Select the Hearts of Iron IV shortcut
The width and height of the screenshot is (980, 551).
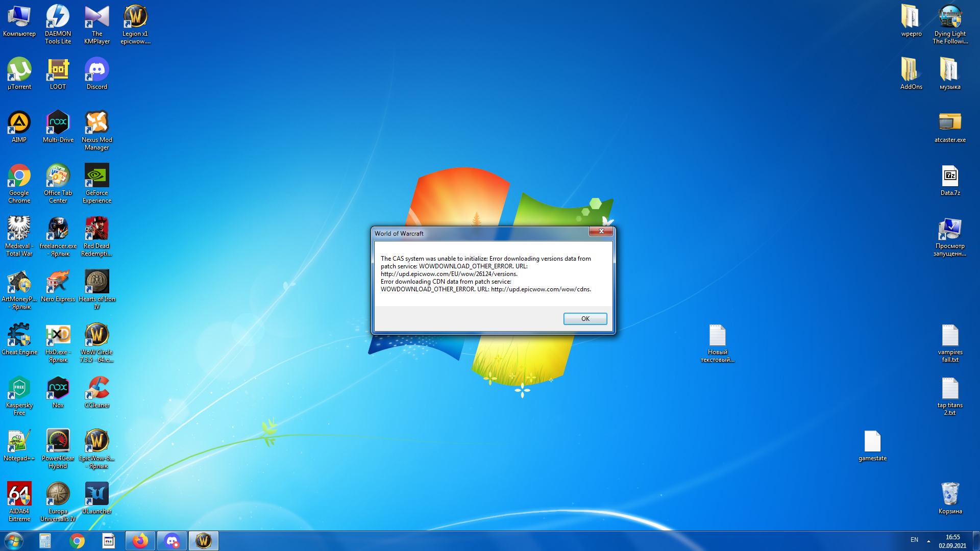coord(97,290)
